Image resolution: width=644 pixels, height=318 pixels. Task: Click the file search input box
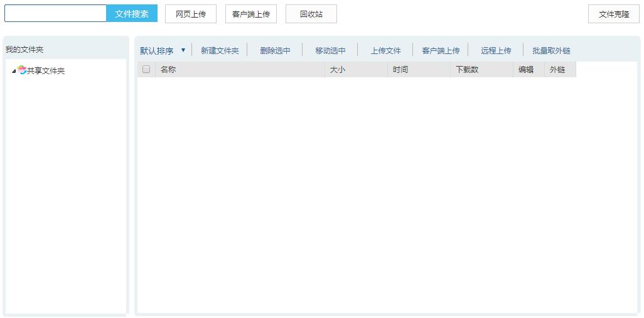pos(55,14)
